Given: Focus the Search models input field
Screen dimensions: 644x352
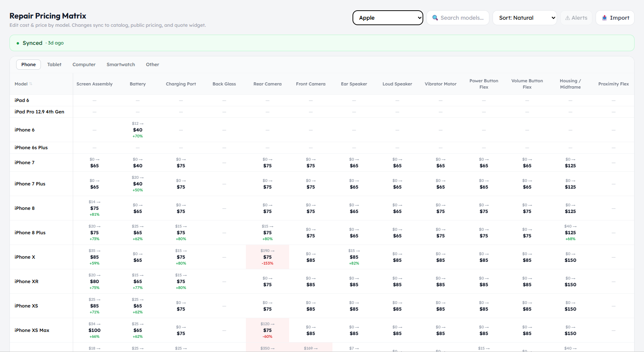Looking at the screenshot, I should pyautogui.click(x=458, y=18).
